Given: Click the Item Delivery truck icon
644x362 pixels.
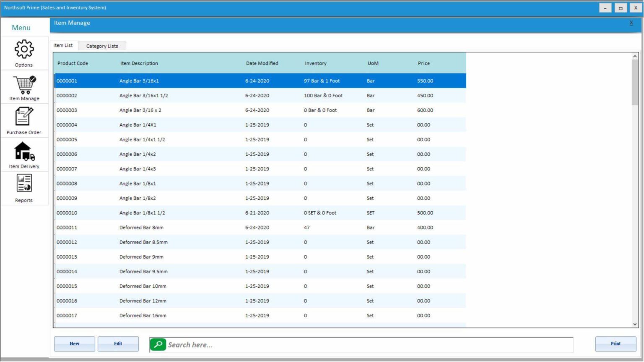Looking at the screenshot, I should click(23, 152).
